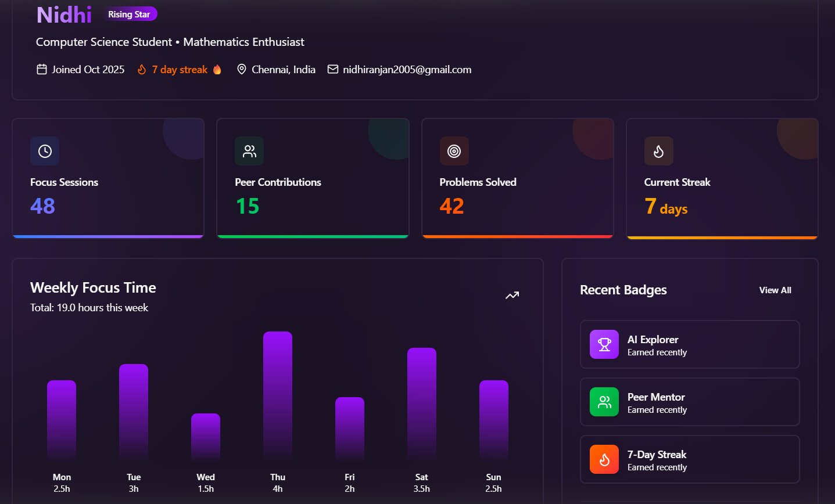Click the orange flame icon of 7-Day Streak badge
The image size is (835, 504).
pos(604,459)
